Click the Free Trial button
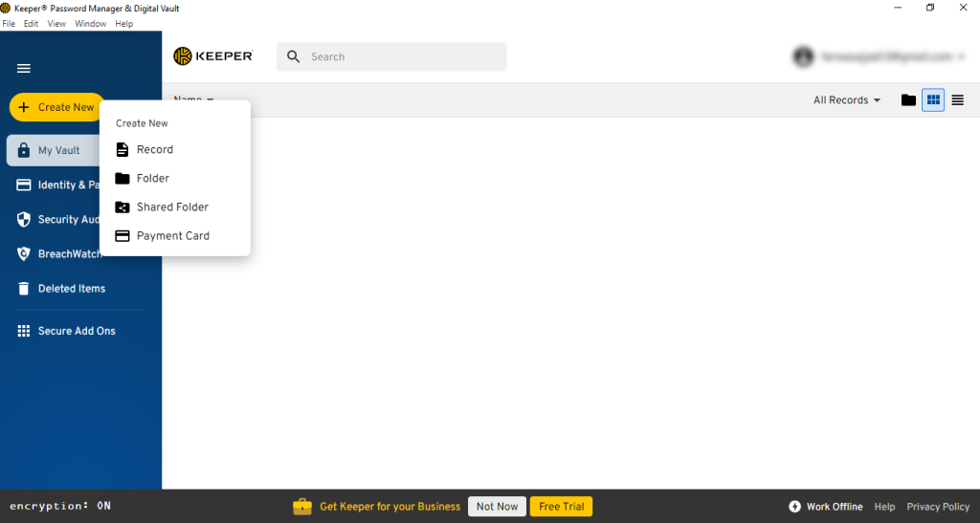Screen dimensions: 980x523 pyautogui.click(x=561, y=507)
